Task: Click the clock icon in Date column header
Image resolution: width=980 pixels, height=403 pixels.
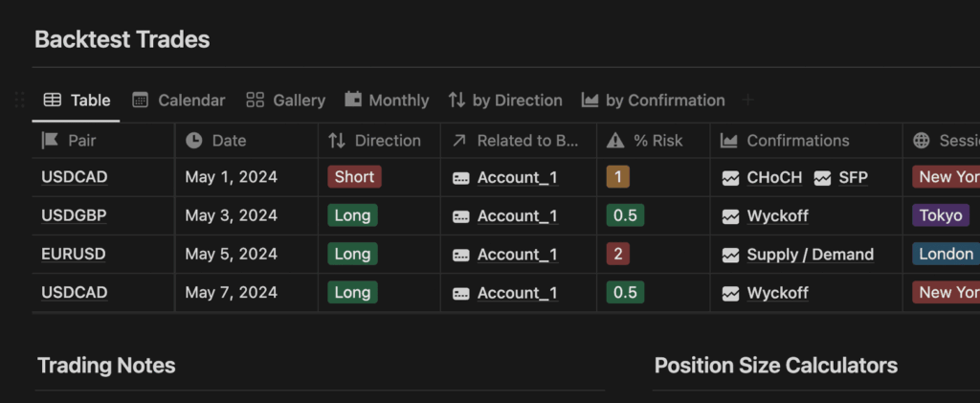Action: pyautogui.click(x=193, y=141)
